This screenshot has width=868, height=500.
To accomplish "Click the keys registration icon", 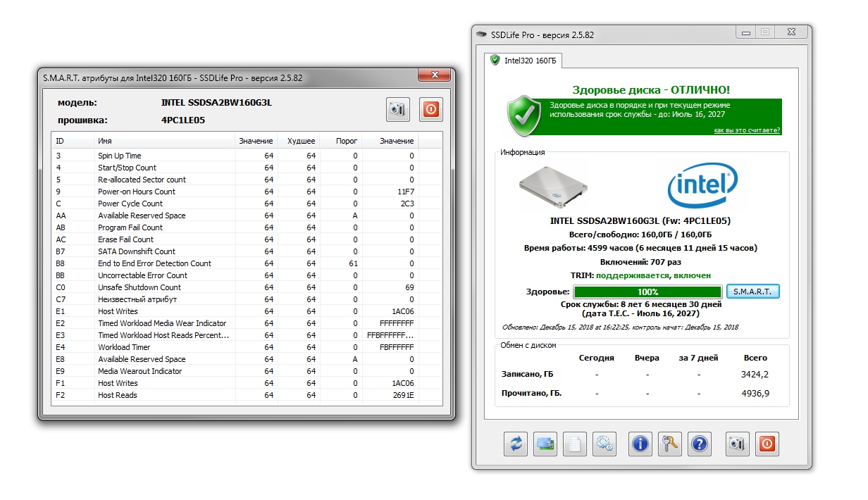I will click(670, 444).
